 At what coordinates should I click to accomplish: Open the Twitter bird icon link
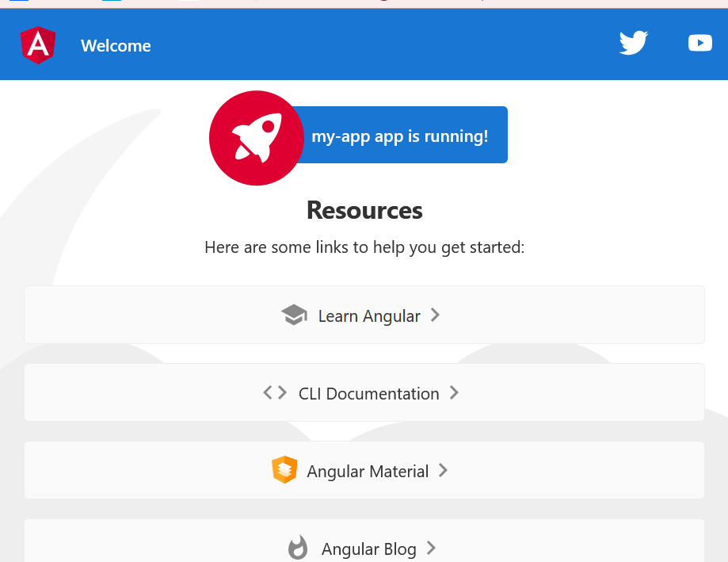point(634,43)
